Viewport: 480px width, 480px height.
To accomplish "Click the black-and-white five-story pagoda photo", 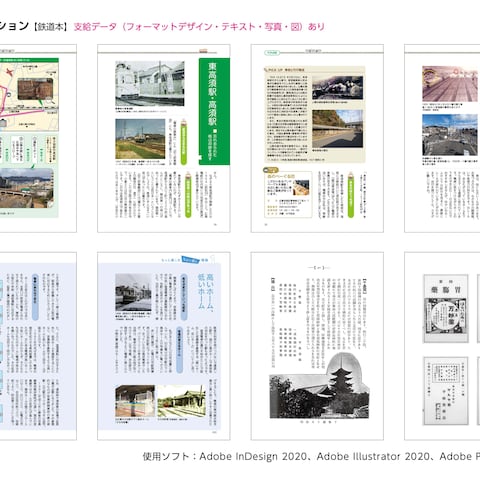I will click(x=319, y=386).
